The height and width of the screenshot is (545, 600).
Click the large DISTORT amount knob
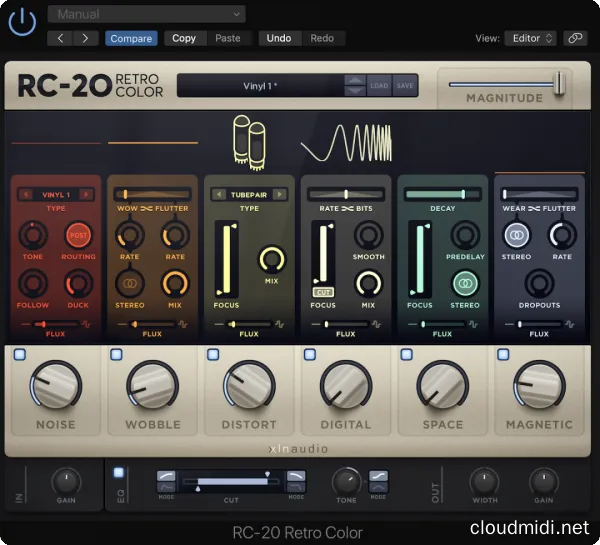coord(249,386)
